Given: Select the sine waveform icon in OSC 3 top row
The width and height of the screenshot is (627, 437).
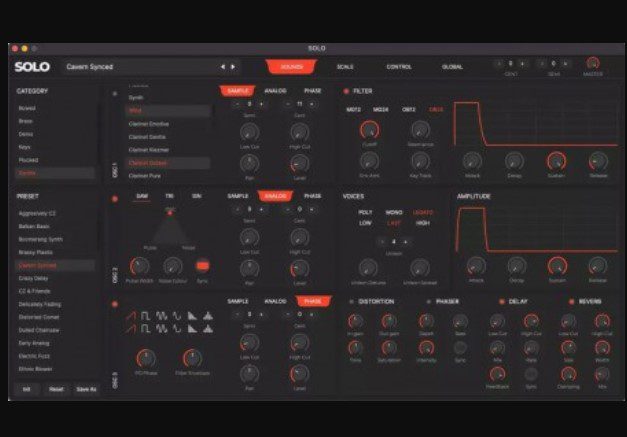Looking at the screenshot, I should pos(177,316).
